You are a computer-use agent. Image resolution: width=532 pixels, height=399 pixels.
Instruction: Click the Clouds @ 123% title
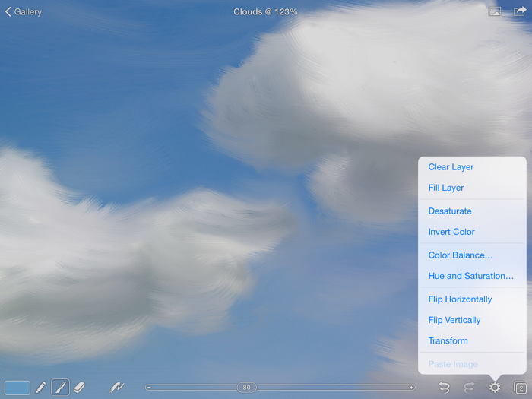point(265,12)
